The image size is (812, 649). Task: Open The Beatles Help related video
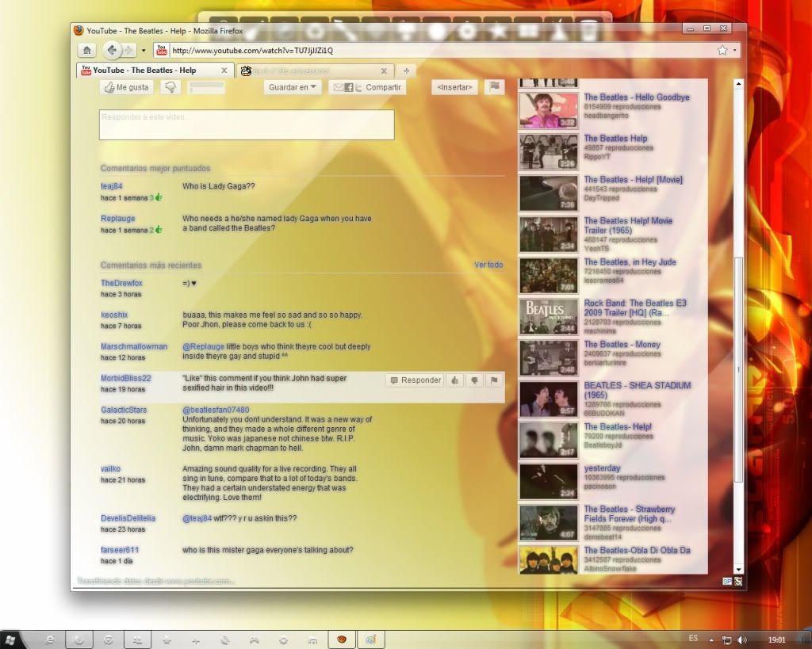coord(615,138)
